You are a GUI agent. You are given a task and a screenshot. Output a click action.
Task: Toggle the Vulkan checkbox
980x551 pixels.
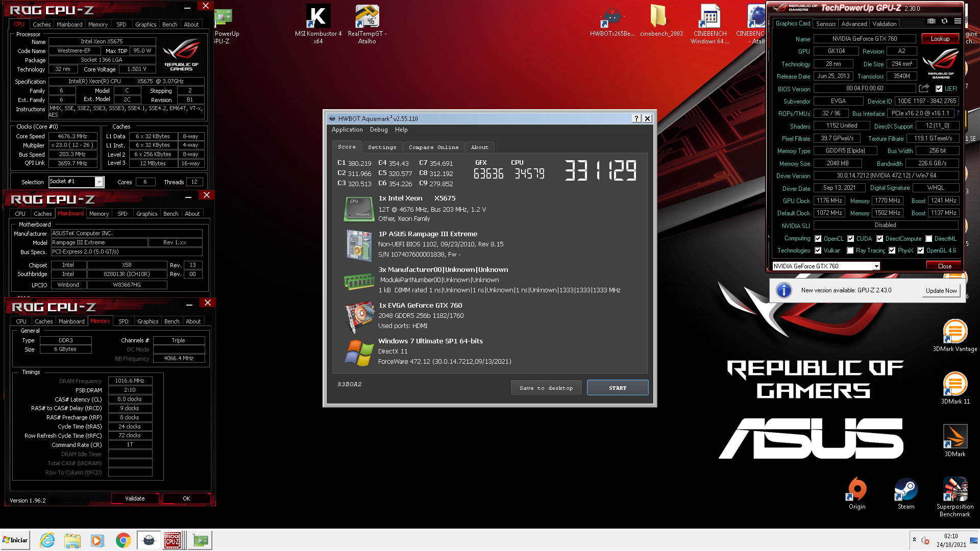[x=818, y=251]
